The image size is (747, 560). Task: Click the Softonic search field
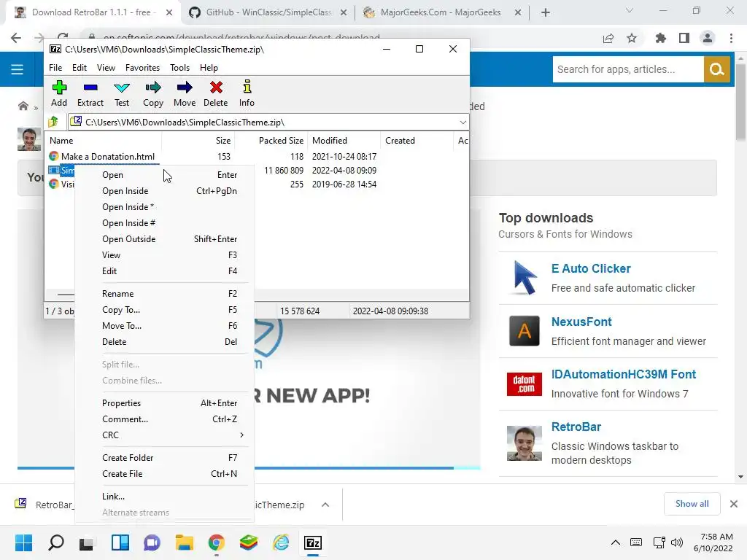point(628,69)
